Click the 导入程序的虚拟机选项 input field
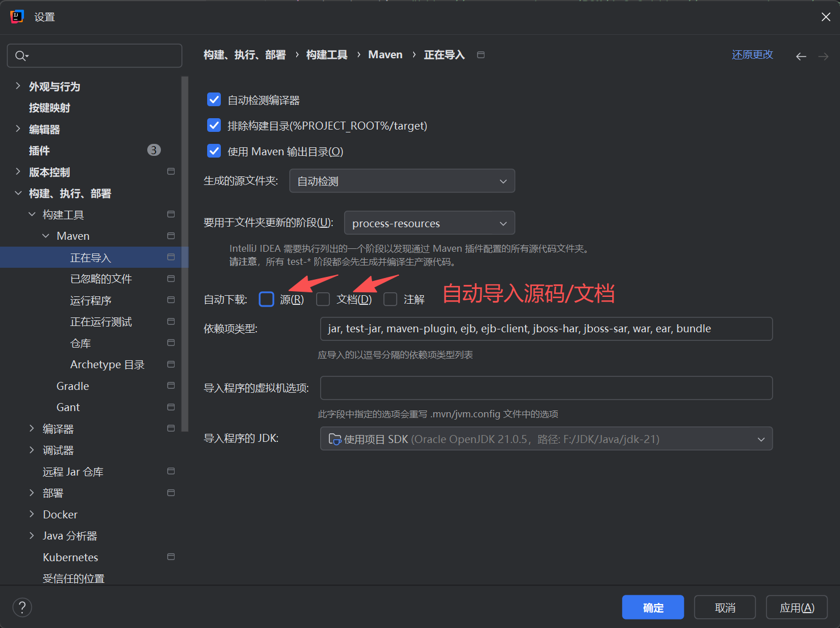Viewport: 840px width, 628px height. tap(546, 388)
